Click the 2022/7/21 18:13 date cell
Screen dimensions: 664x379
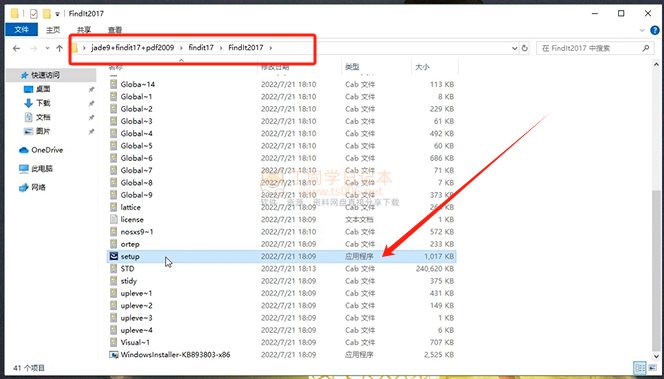(288, 268)
